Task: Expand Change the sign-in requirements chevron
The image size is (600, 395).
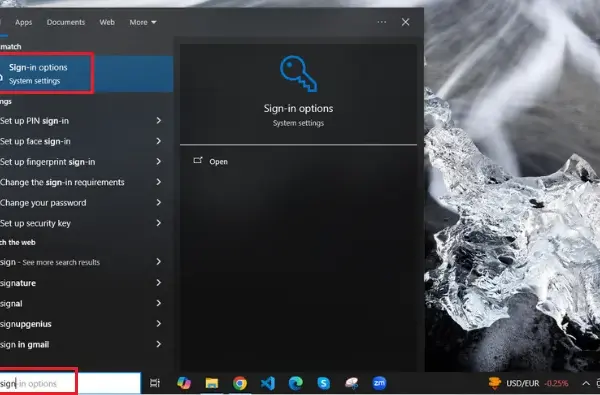Action: pos(158,182)
